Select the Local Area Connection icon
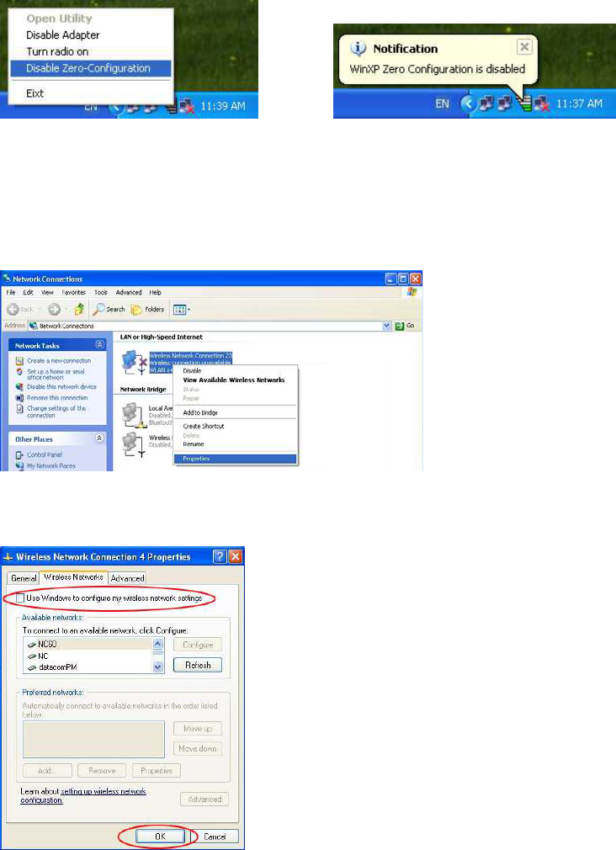This screenshot has height=850, width=616. (x=134, y=415)
